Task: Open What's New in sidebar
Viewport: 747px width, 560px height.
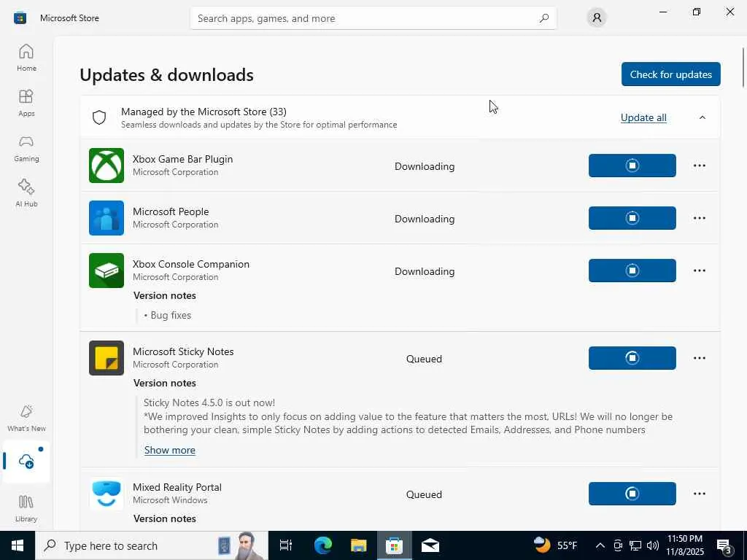Action: tap(26, 418)
